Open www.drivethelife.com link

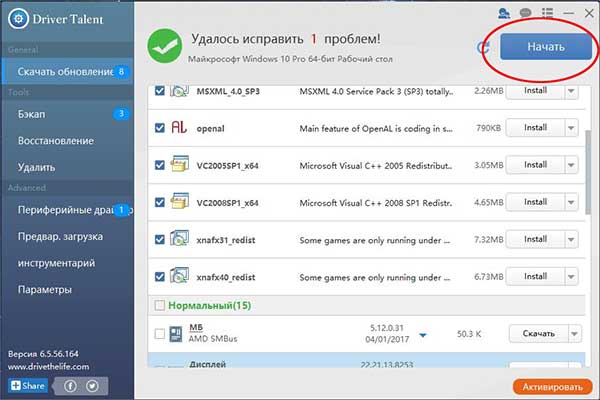[x=49, y=367]
